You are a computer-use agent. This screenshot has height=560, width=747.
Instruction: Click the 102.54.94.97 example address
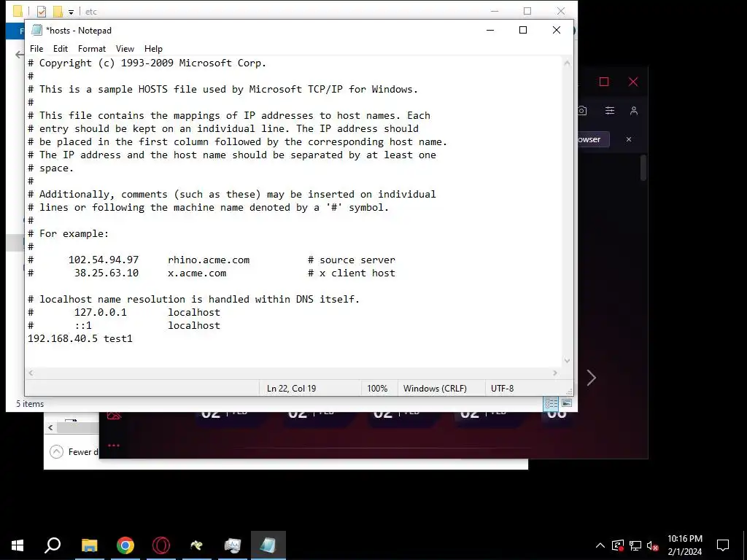(104, 260)
